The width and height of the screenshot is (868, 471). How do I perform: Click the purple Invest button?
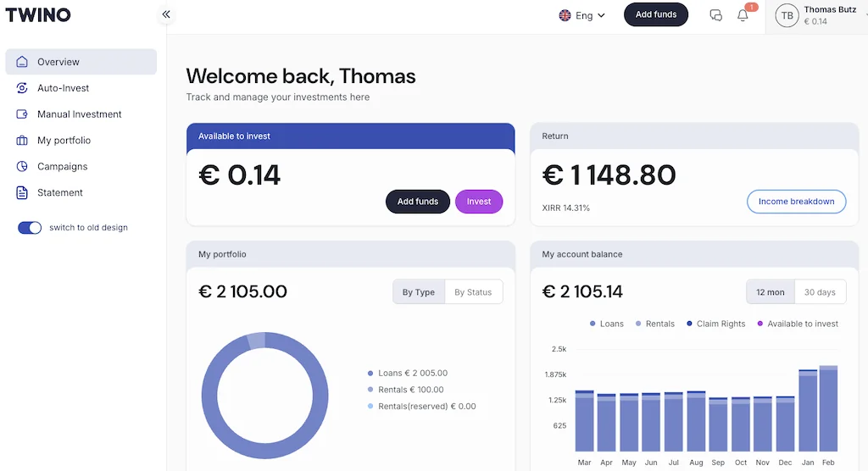click(479, 202)
